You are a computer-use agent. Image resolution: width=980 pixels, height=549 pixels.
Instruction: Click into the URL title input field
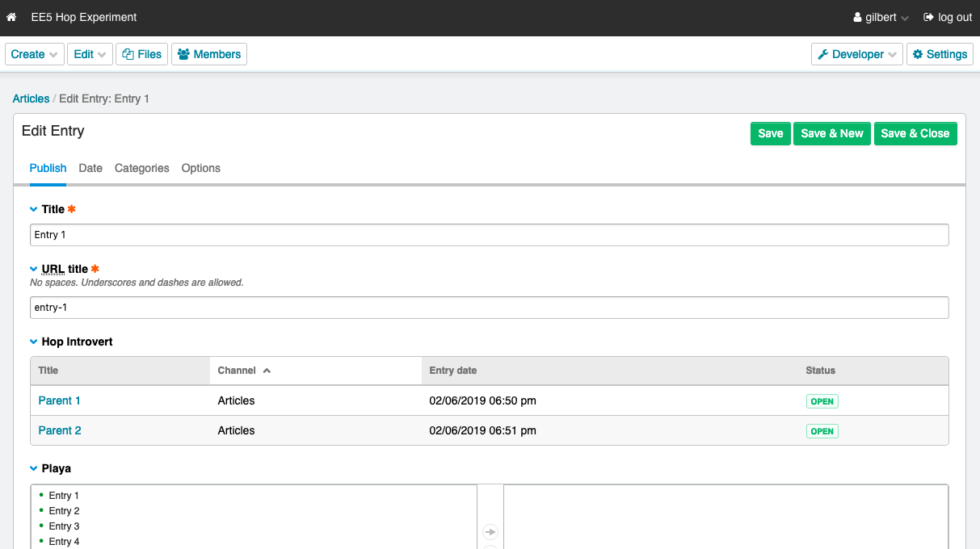coord(490,308)
